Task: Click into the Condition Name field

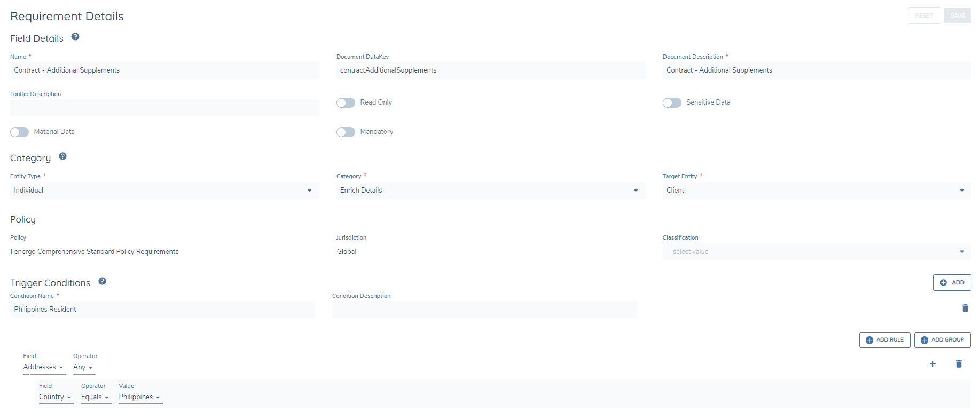Action: point(162,310)
